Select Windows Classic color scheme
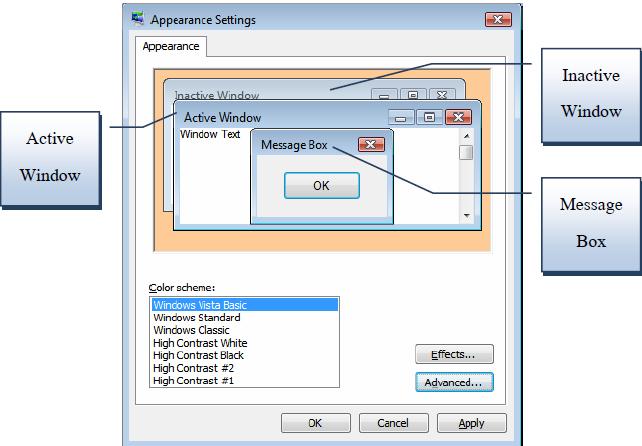642x446 pixels. coord(244,330)
